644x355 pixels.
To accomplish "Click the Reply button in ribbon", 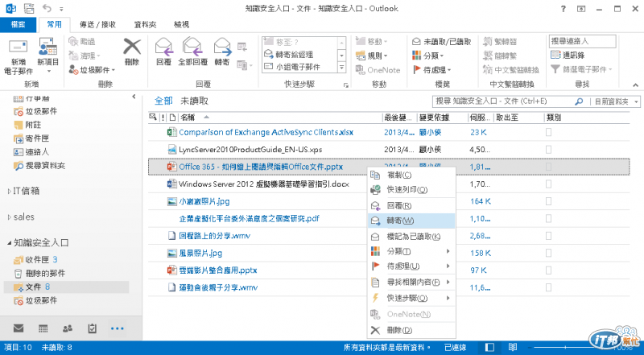I will [x=164, y=52].
